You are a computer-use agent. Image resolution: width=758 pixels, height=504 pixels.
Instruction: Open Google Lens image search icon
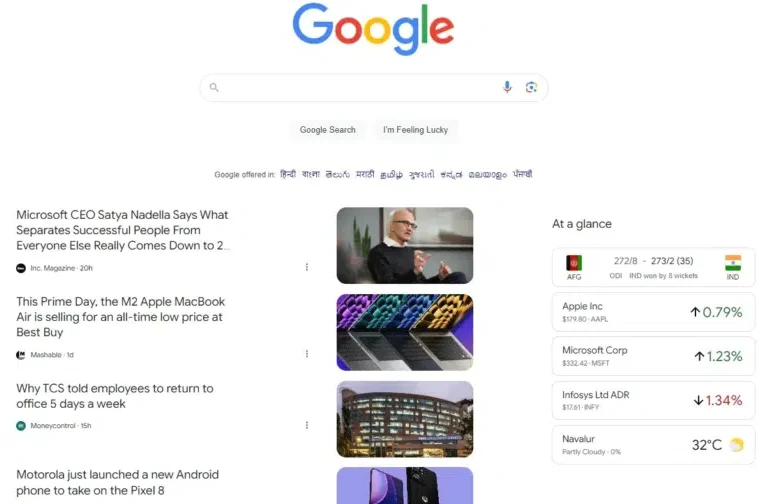pyautogui.click(x=531, y=87)
